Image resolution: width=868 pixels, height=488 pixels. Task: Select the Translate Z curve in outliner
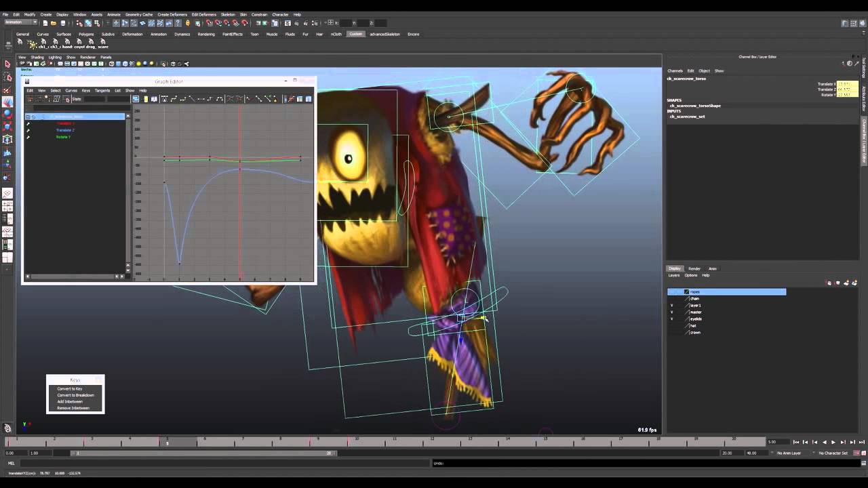(x=65, y=130)
